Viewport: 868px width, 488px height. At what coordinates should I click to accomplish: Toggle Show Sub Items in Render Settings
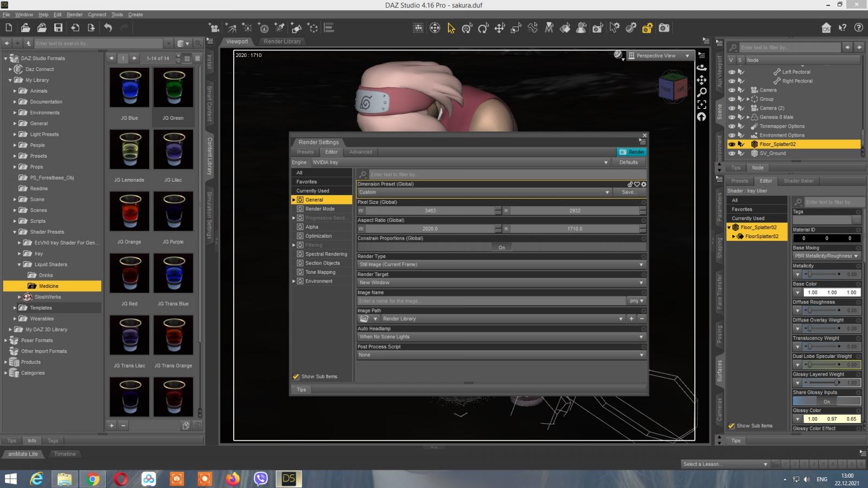click(296, 377)
